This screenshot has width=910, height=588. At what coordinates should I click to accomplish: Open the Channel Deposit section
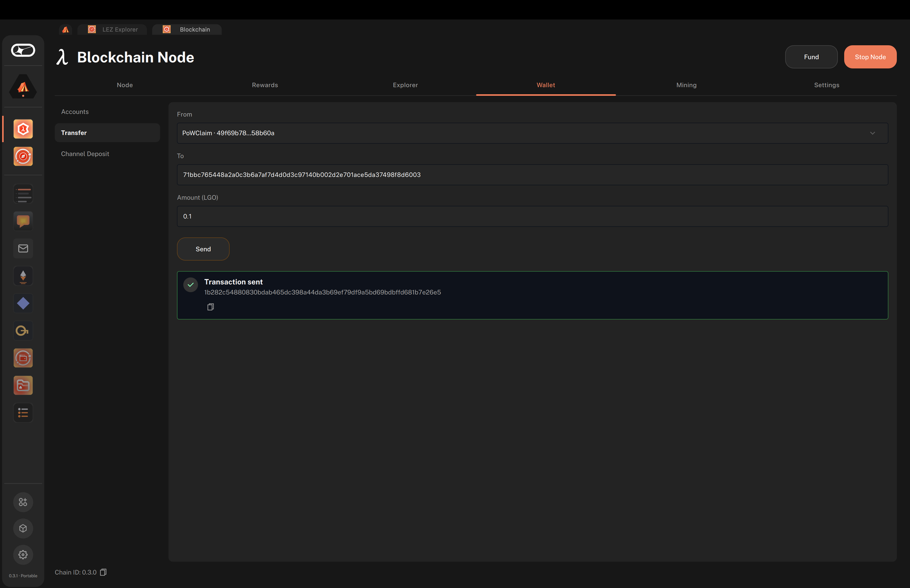107,154
